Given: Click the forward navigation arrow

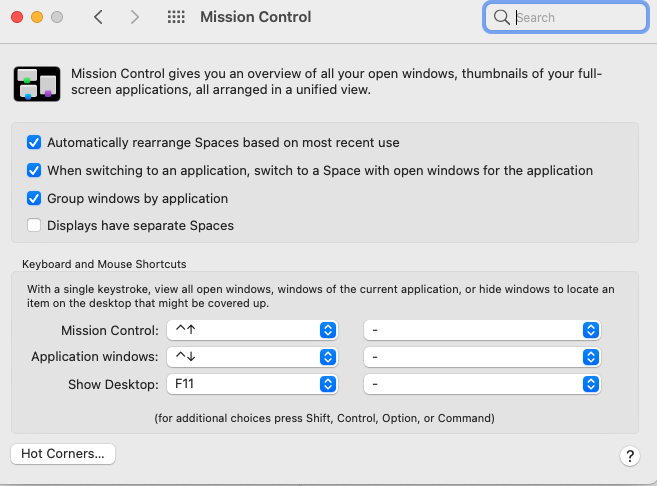Looking at the screenshot, I should coord(135,17).
